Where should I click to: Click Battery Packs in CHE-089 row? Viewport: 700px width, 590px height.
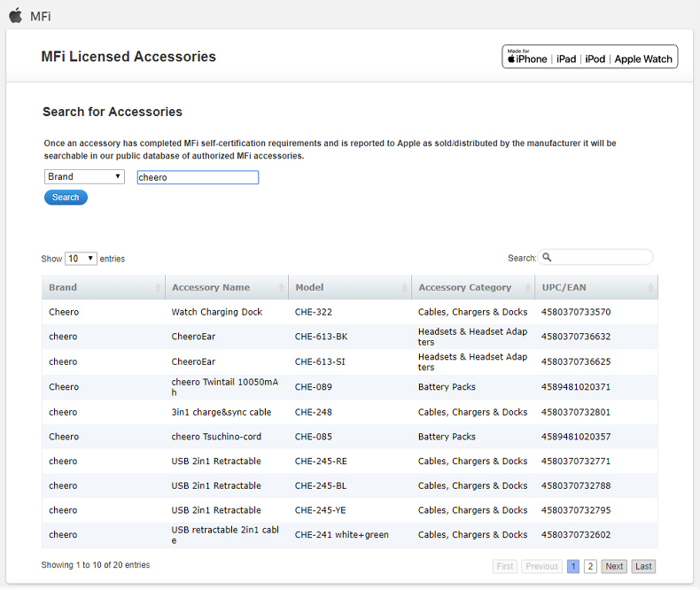tap(447, 387)
